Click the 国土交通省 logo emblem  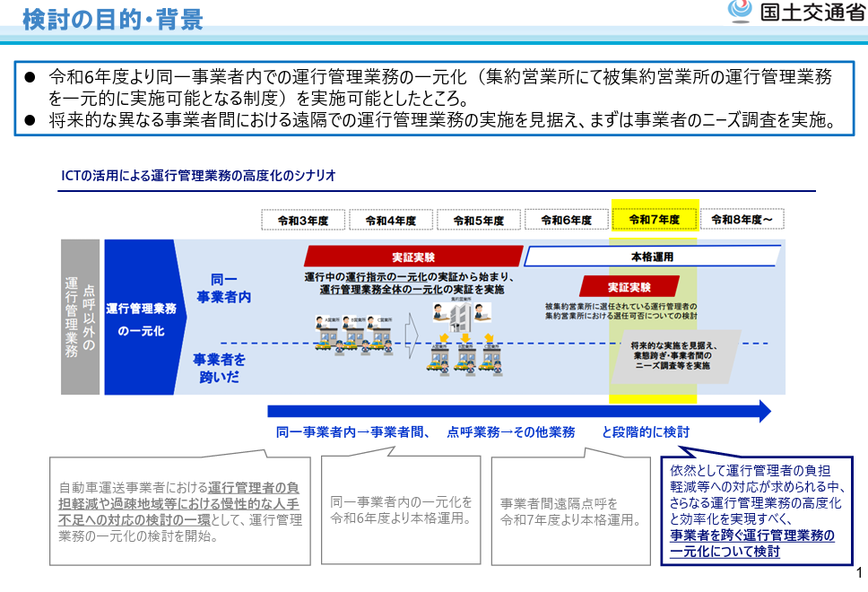[x=740, y=13]
